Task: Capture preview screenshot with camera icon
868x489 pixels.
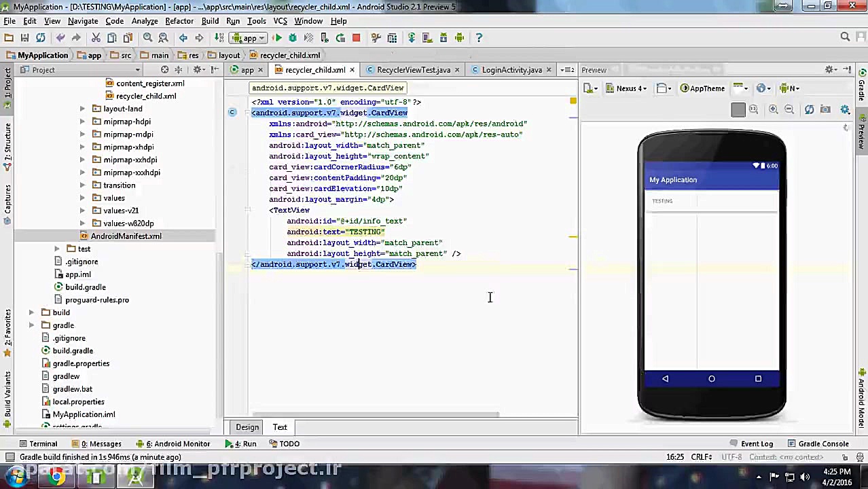Action: [825, 109]
